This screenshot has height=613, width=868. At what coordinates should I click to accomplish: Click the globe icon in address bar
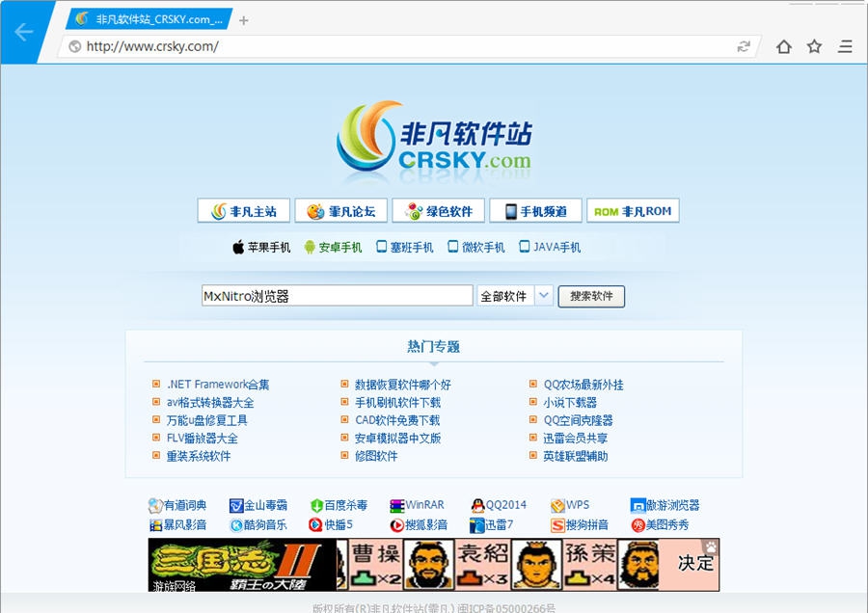pyautogui.click(x=74, y=46)
